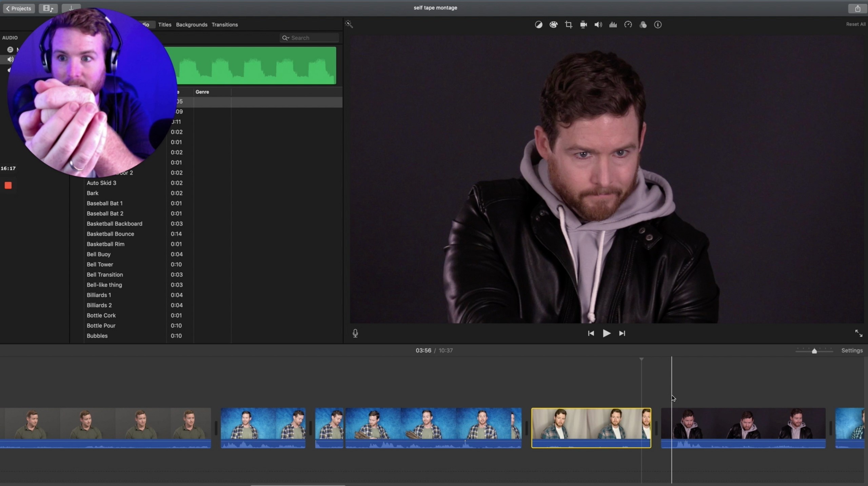Select the Basketball Bounce sound effect
The image size is (868, 486).
110,234
